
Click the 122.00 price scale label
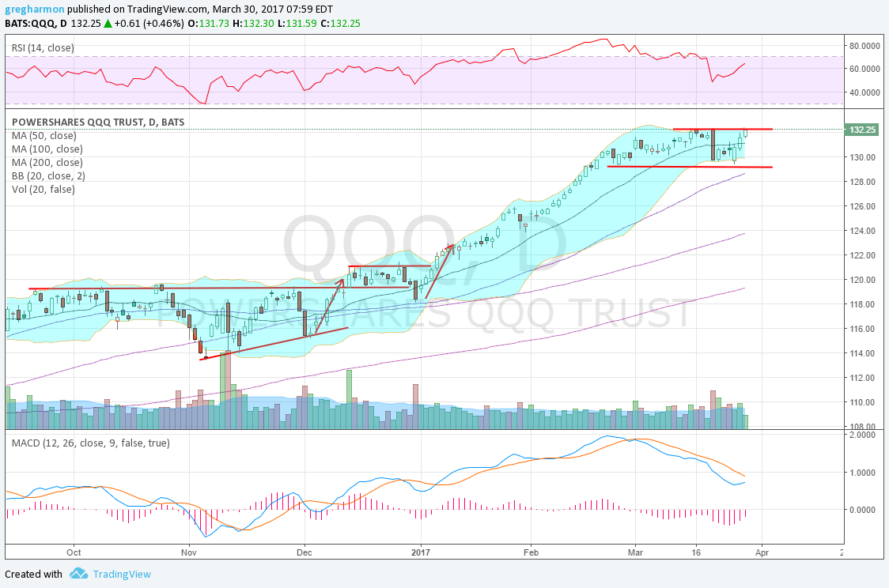point(862,255)
